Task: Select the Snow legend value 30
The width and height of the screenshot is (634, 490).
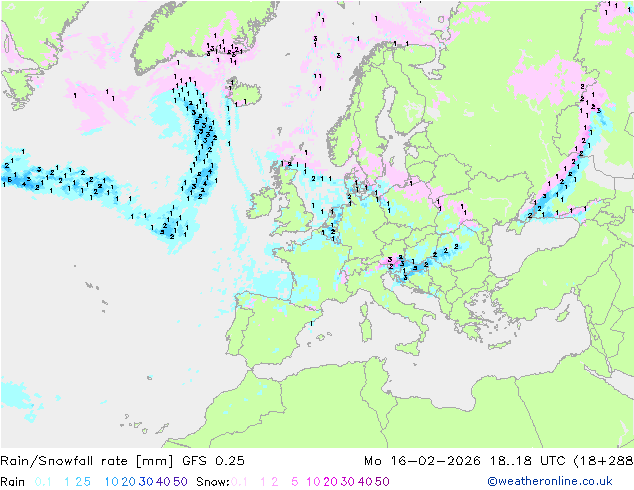Action: [x=348, y=482]
